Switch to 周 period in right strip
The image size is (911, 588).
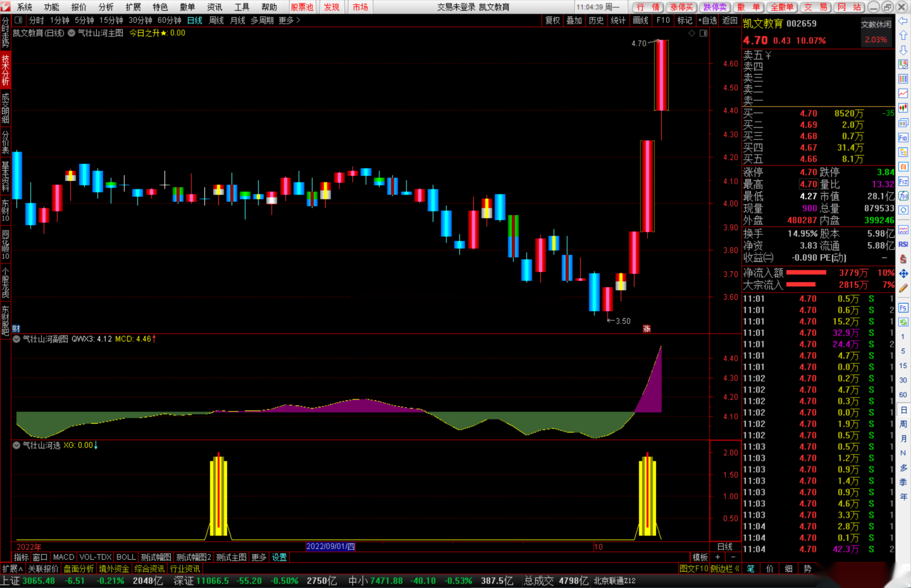(903, 424)
